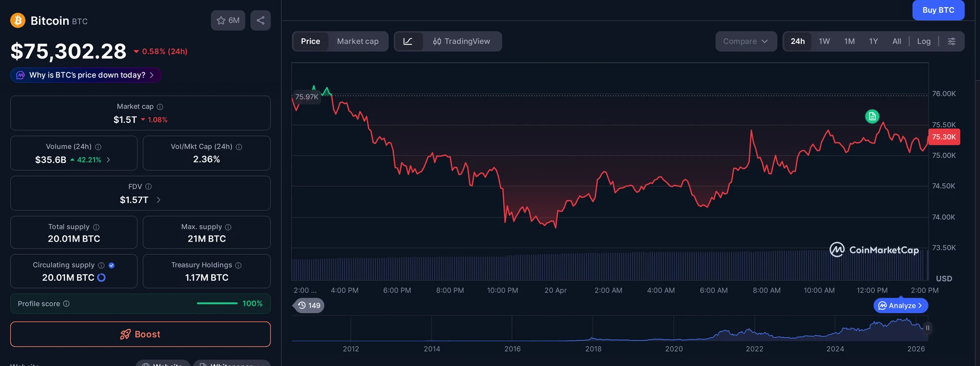Open Vol/Mkt Cap (24h) info icon
The image size is (980, 366).
point(239,147)
